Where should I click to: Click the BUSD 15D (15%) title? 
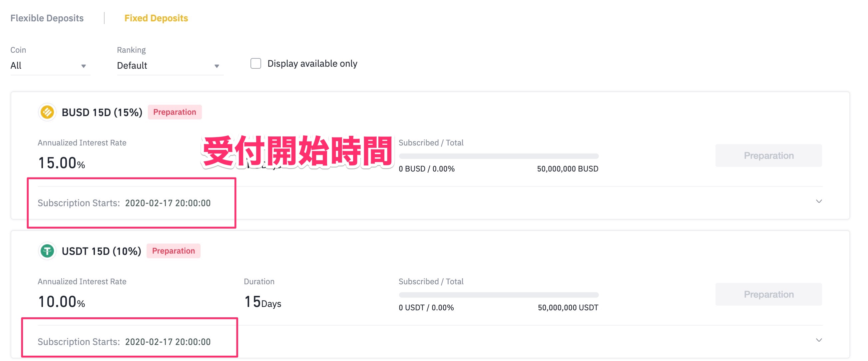click(102, 112)
